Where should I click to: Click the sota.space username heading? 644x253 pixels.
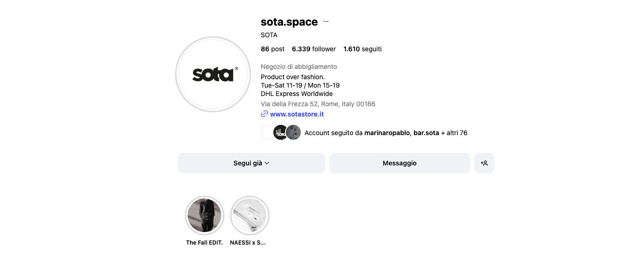click(289, 22)
